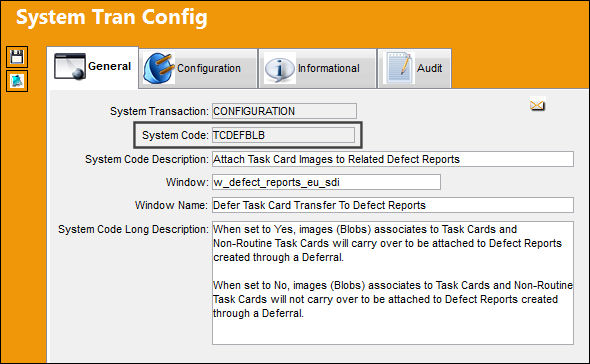Screen dimensions: 590x364
Task: Click the "System Code Long Description:" label
Action: pos(133,229)
